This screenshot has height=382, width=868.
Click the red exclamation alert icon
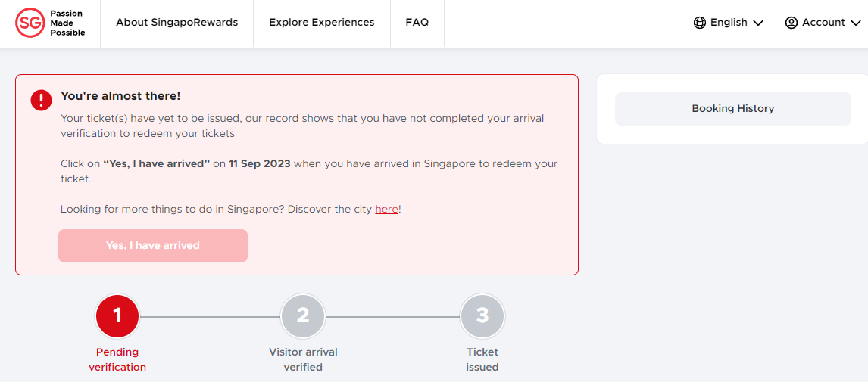click(x=41, y=100)
